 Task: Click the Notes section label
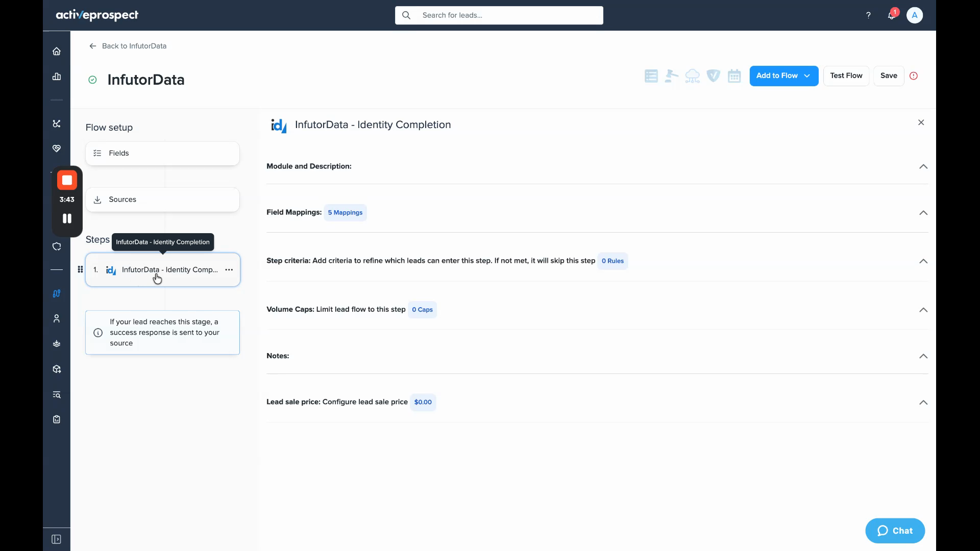(278, 356)
